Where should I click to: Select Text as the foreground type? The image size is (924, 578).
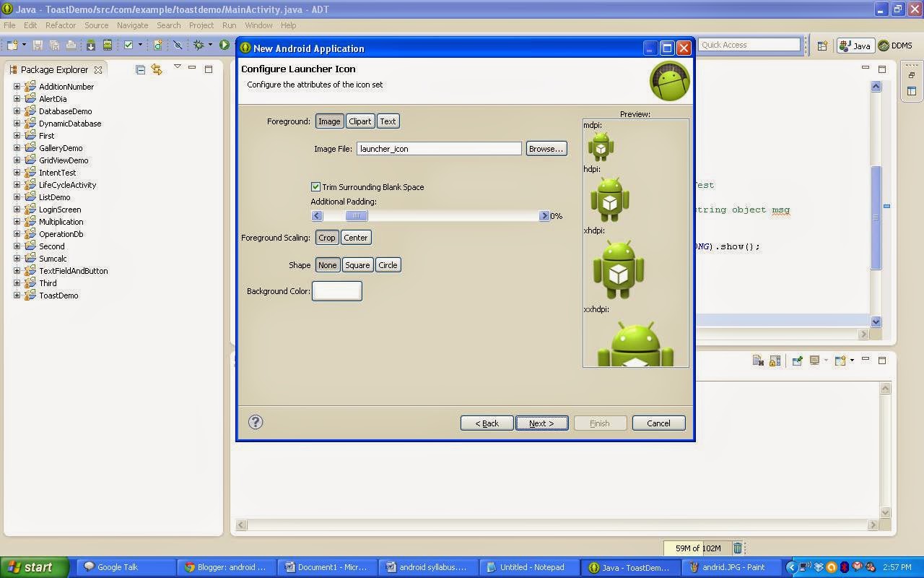[x=388, y=121]
